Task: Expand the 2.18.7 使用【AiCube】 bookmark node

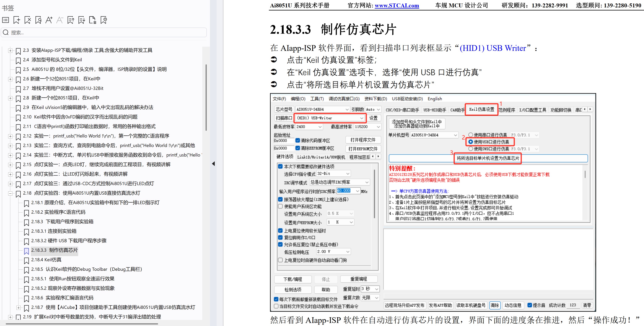Action: pos(18,308)
